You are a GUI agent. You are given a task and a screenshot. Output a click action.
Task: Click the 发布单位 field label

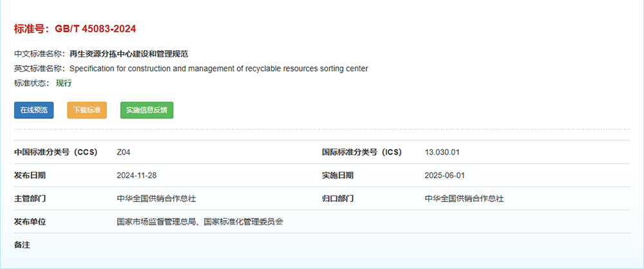tap(30, 221)
